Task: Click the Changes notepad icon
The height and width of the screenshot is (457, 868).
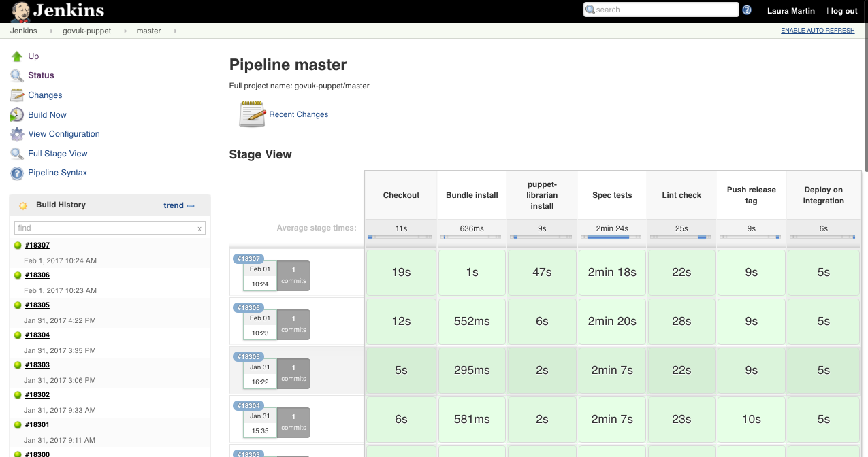Action: [x=17, y=95]
